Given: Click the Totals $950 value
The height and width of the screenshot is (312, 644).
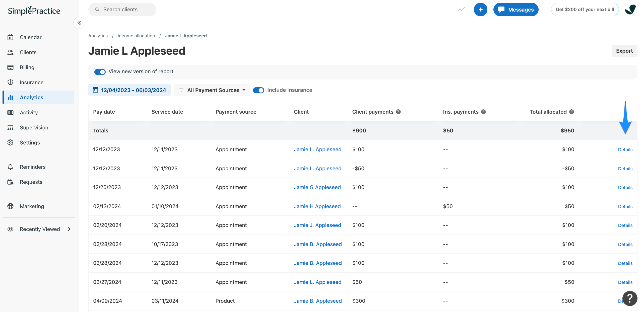Looking at the screenshot, I should (567, 130).
